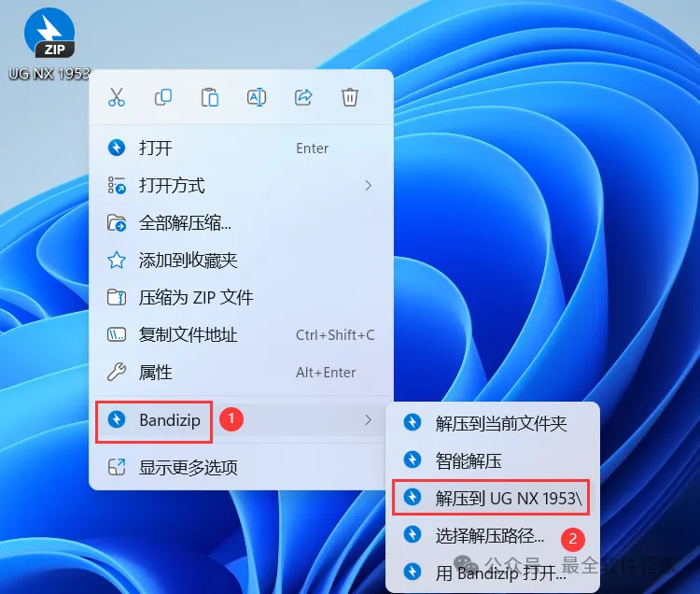Click the star icon for 添加到收藏夹
Screen dimensions: 700x594
pyautogui.click(x=117, y=260)
